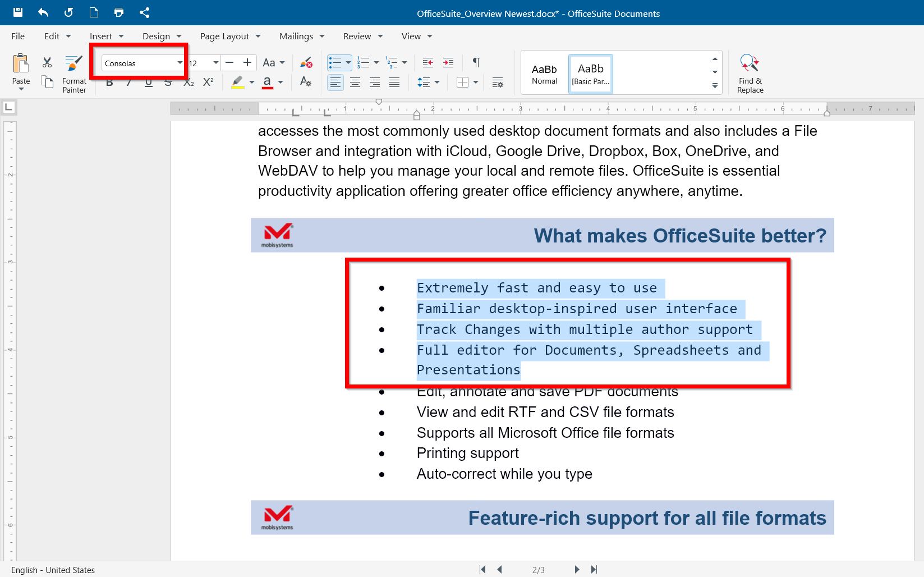Clear formatting with the eraser icon
Image resolution: width=924 pixels, height=577 pixels.
coord(306,62)
